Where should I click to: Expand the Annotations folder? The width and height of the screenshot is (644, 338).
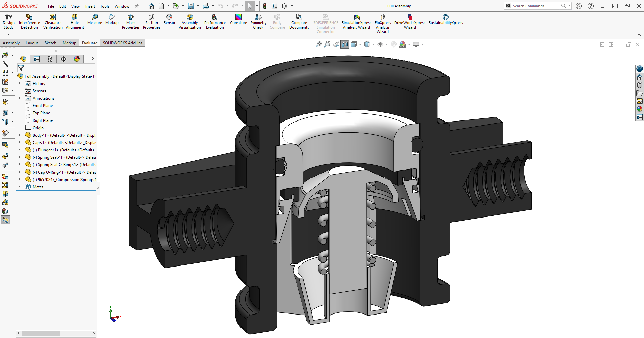point(20,98)
